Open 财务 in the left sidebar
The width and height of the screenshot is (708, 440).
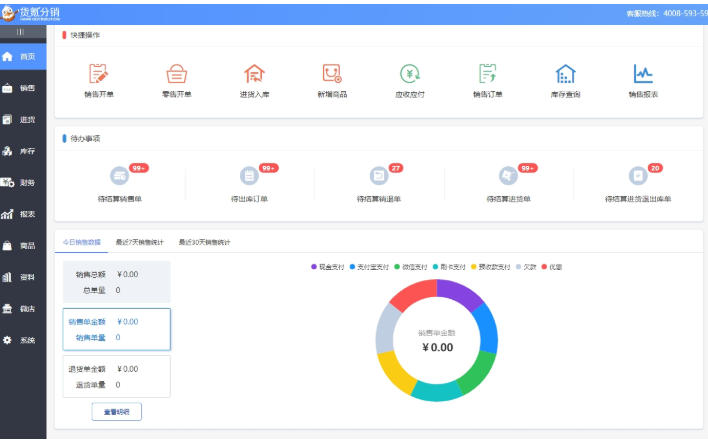[x=22, y=183]
